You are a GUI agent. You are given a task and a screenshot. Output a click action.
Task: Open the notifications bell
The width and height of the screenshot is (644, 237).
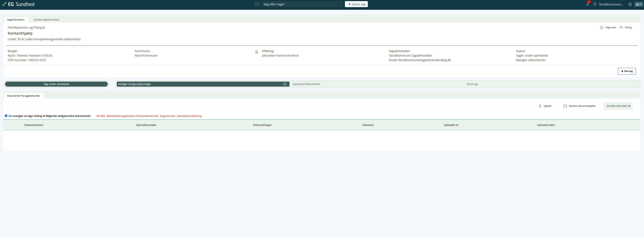click(x=587, y=4)
